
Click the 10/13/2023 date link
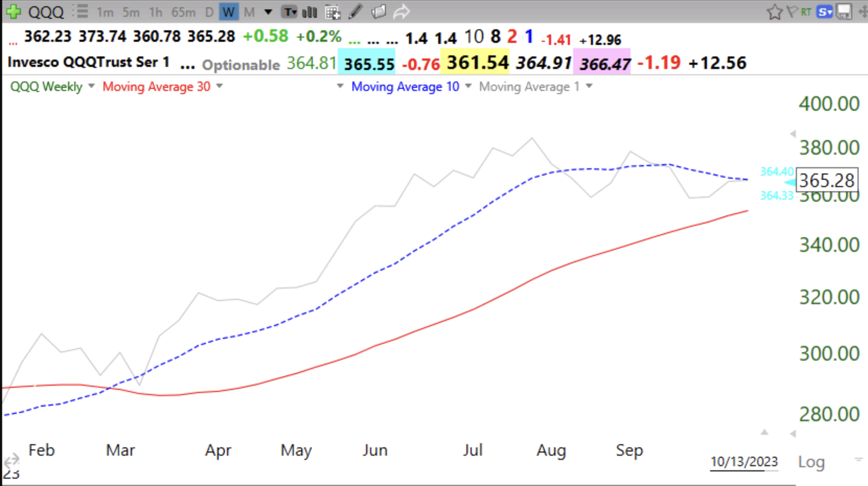point(744,462)
